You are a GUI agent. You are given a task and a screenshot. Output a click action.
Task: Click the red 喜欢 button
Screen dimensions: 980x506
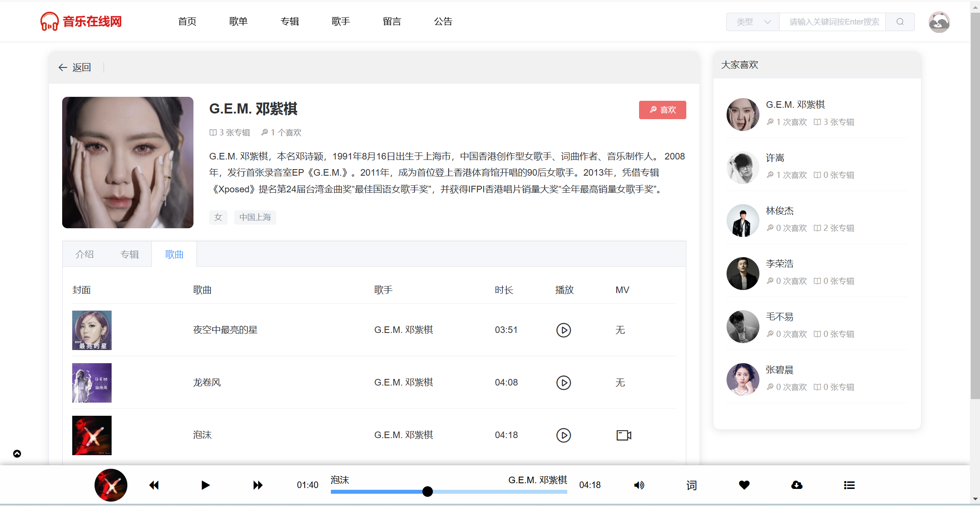[x=662, y=110]
